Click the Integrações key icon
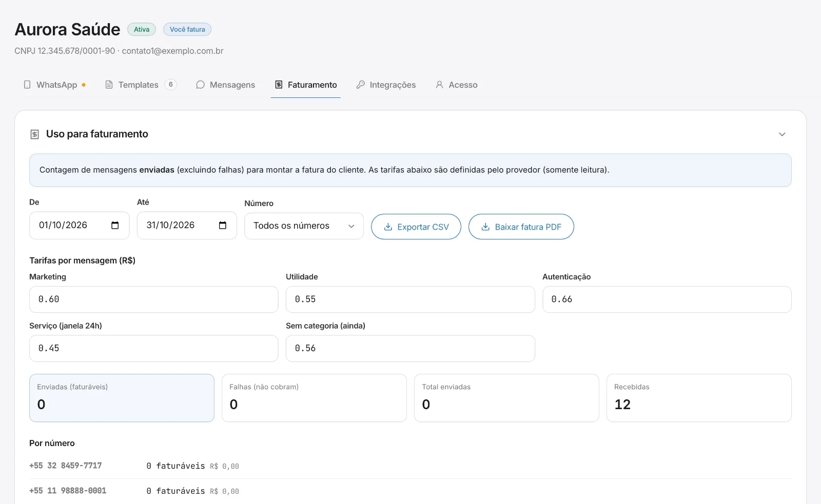The image size is (821, 504). coord(361,85)
